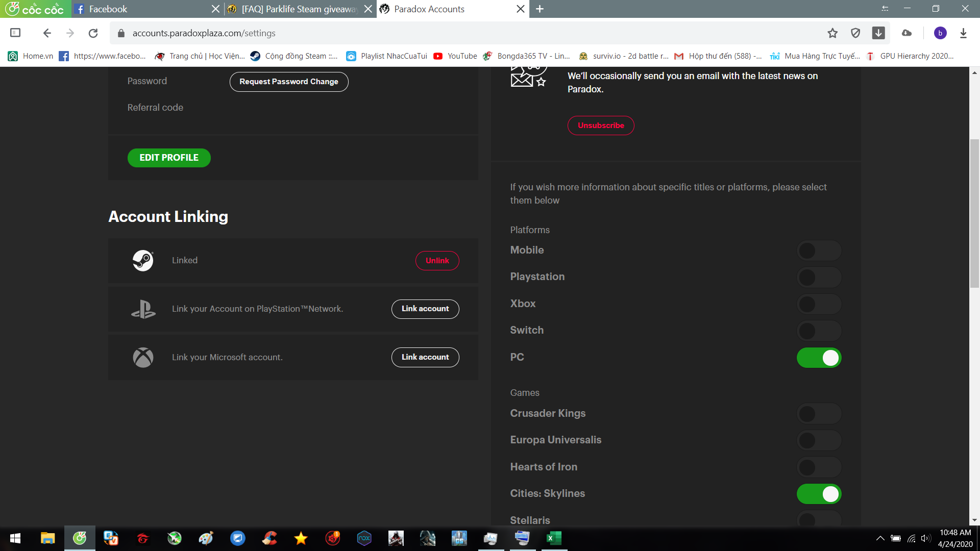Open the purple user profile avatar
The image size is (980, 551).
coord(940,33)
